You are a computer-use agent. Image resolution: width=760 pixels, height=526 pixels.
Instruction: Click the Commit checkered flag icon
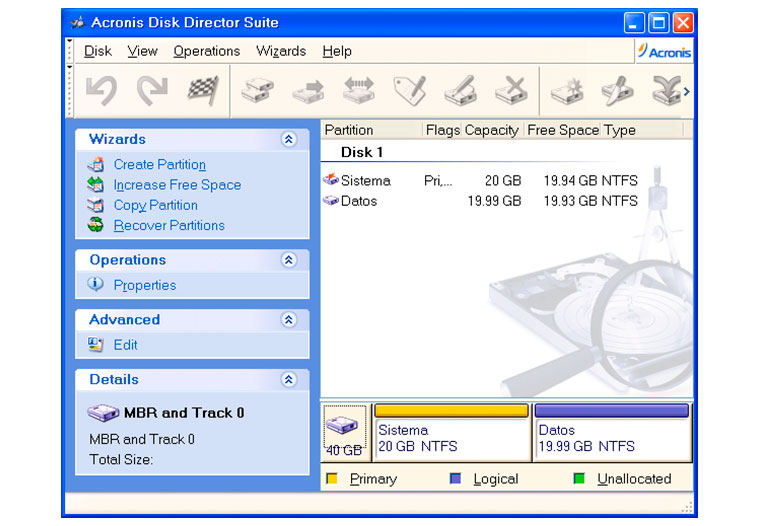(203, 91)
